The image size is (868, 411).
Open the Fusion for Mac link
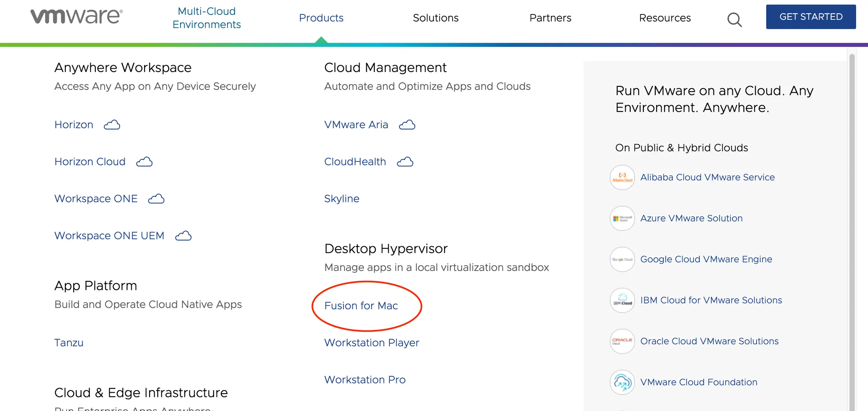coord(361,306)
